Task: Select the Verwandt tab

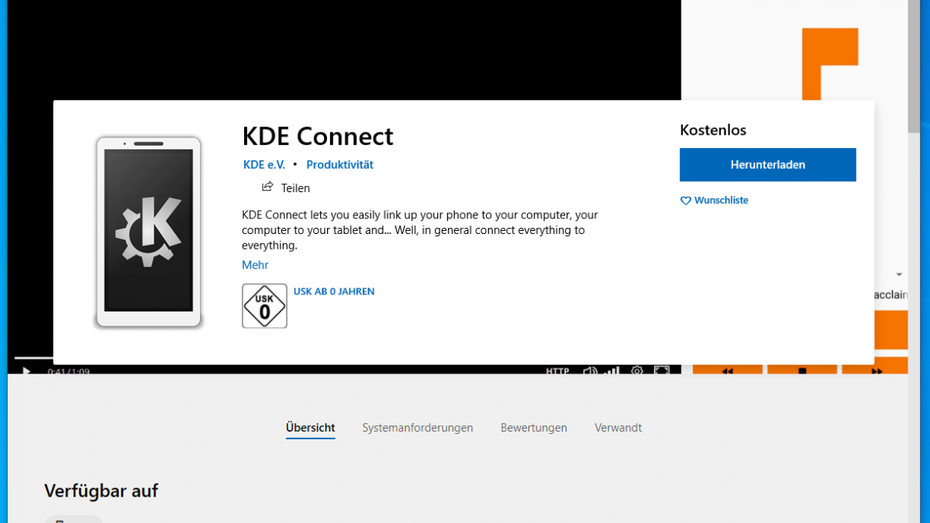Action: coord(618,428)
